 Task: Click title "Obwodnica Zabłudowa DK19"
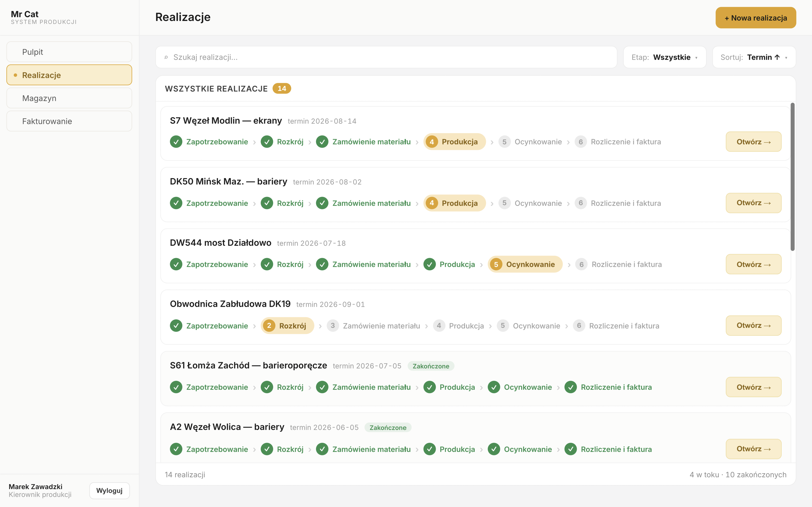tap(230, 304)
